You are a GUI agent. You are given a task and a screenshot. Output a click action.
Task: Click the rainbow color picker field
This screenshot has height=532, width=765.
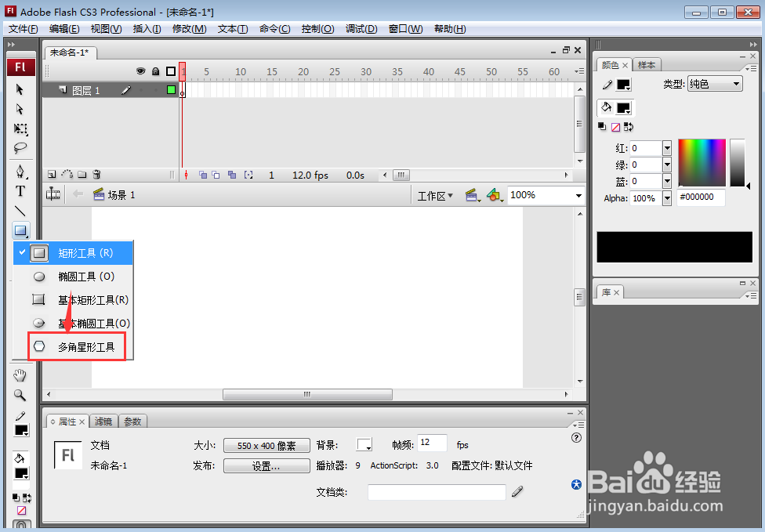[x=702, y=163]
